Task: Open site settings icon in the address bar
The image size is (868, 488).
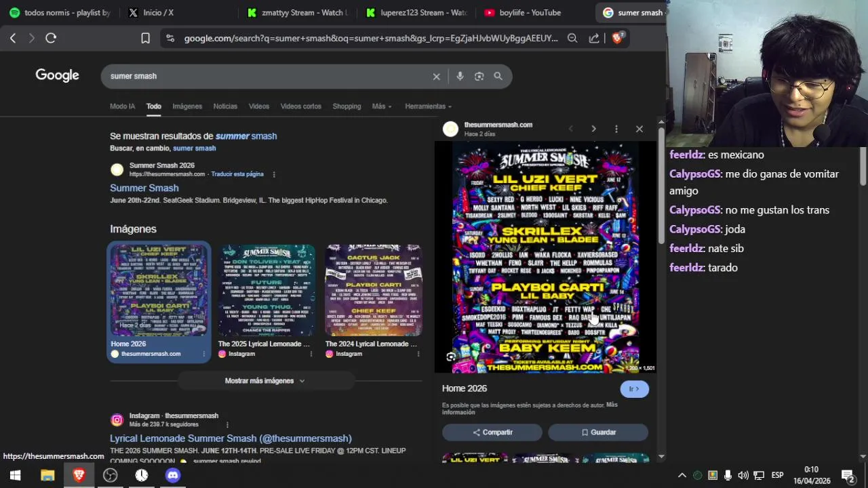Action: (x=170, y=39)
